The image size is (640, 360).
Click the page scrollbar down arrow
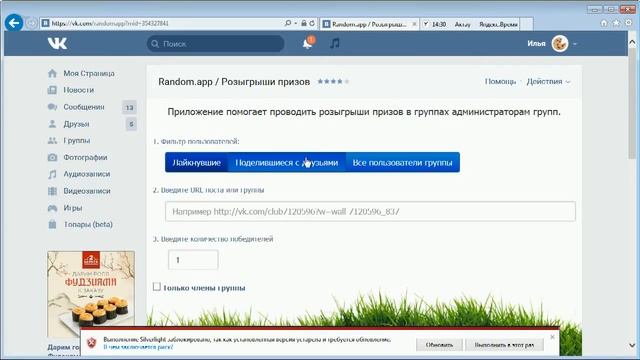[x=632, y=346]
